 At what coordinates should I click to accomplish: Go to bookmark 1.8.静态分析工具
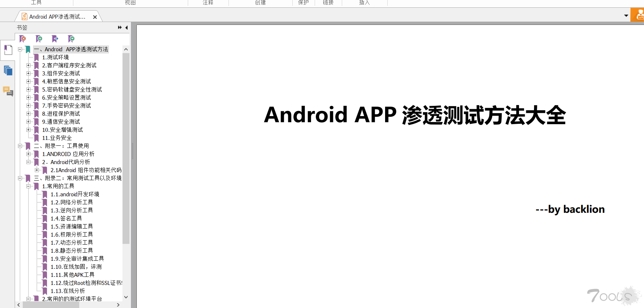pos(72,251)
